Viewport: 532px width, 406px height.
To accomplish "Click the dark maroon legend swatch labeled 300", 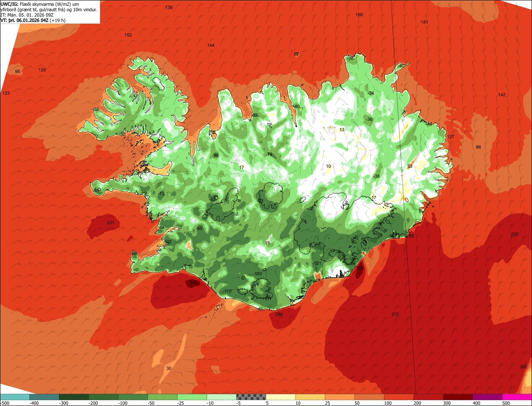I will click(x=457, y=397).
